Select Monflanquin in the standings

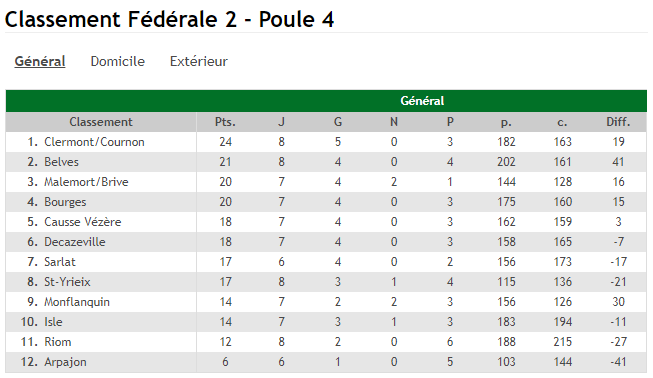77,302
